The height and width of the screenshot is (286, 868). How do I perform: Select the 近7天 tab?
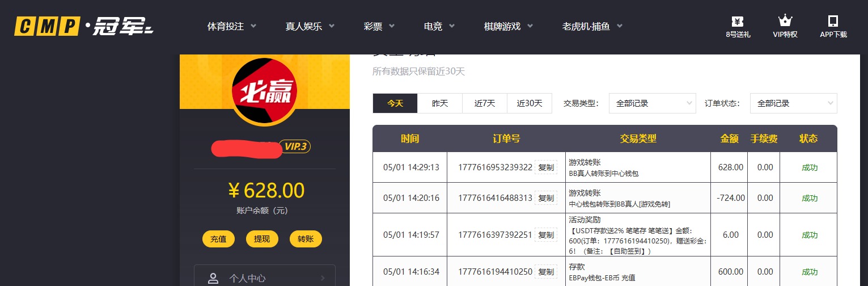(485, 103)
